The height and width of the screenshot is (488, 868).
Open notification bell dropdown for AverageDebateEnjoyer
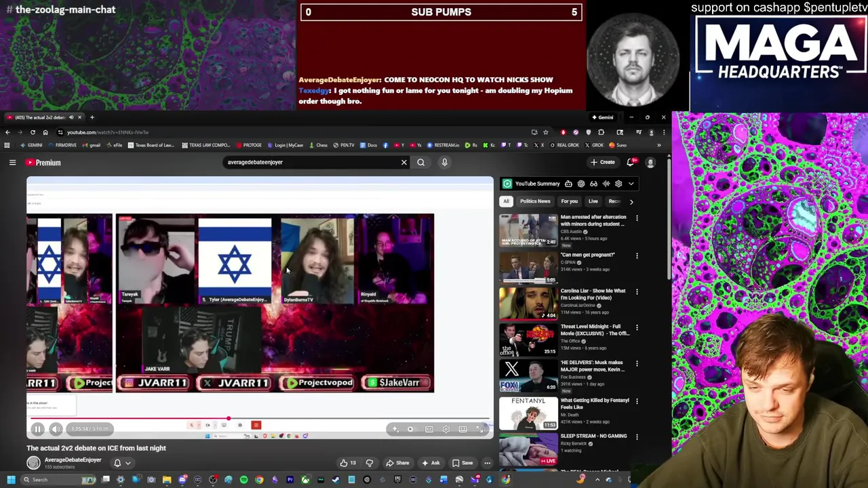(121, 463)
